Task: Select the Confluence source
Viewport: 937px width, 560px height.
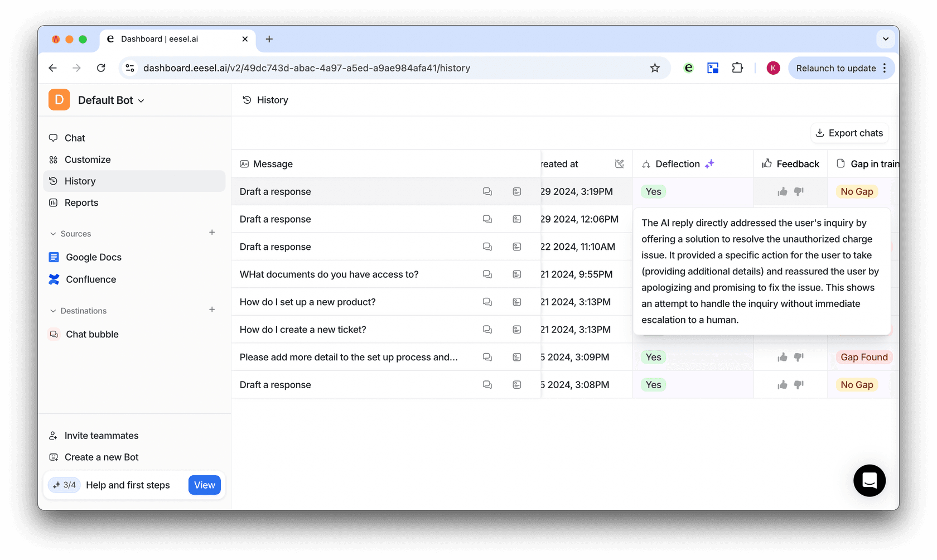Action: (x=91, y=279)
